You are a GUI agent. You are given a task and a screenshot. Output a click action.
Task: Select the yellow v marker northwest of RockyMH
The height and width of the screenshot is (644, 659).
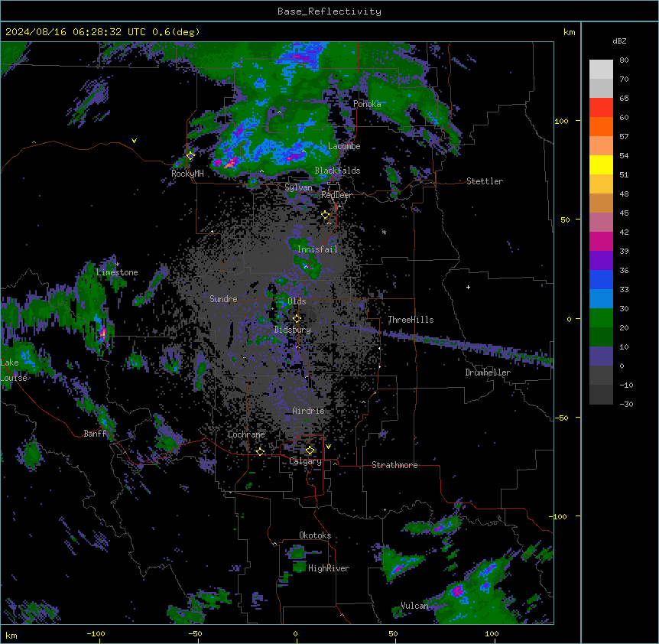[134, 141]
